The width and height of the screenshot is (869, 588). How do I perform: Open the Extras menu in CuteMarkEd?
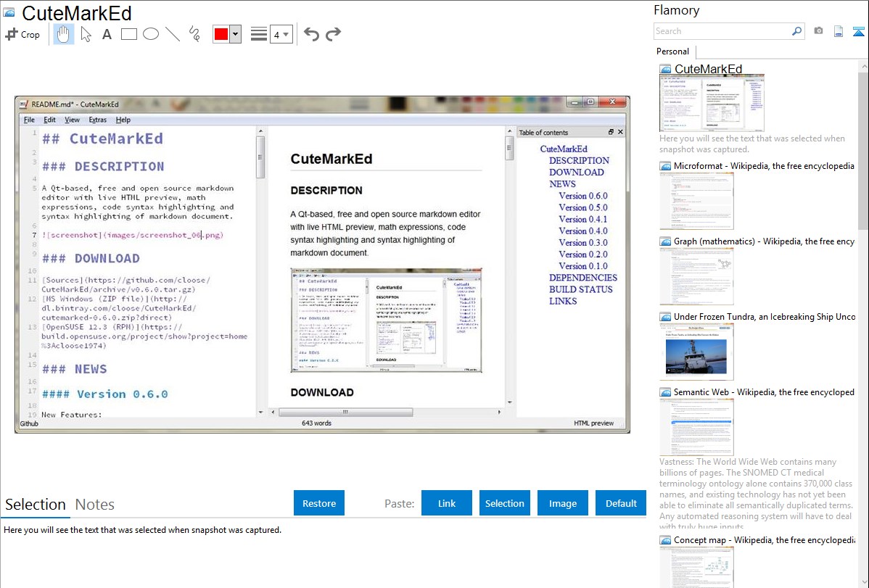click(97, 120)
